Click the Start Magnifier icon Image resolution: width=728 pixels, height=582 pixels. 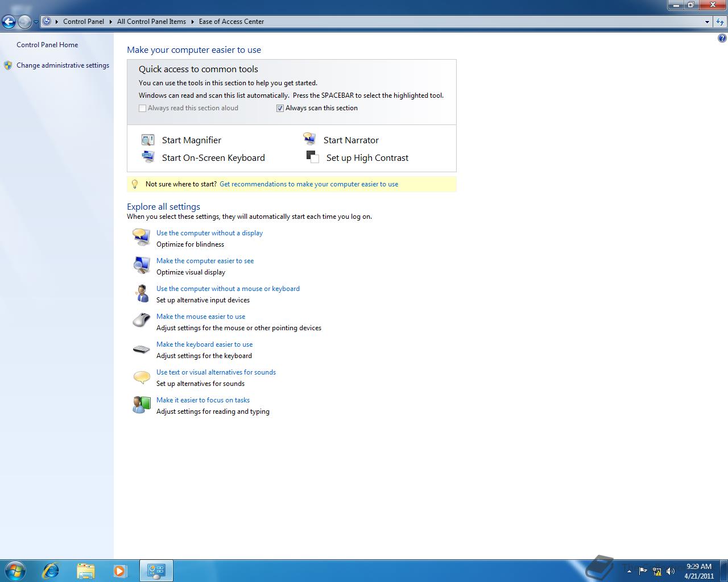click(x=148, y=140)
